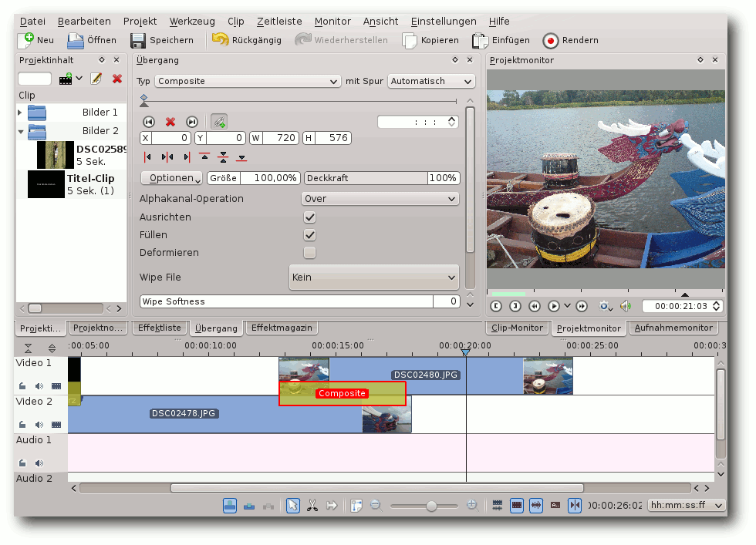Click the add clip filmstrip icon
756x545 pixels.
pyautogui.click(x=66, y=79)
